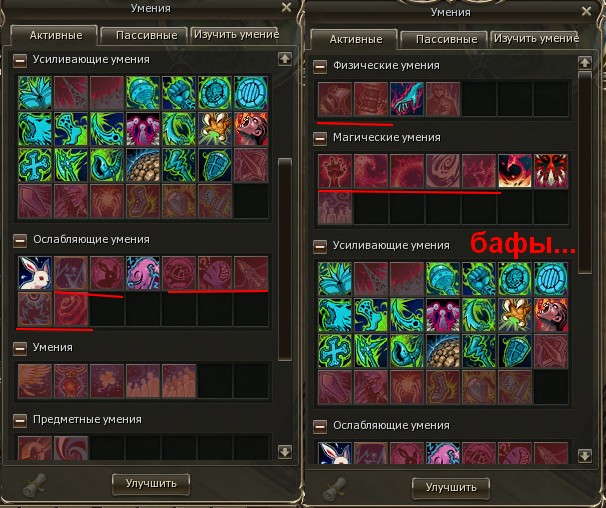
Task: Collapse Физические умения section
Action: pyautogui.click(x=320, y=66)
